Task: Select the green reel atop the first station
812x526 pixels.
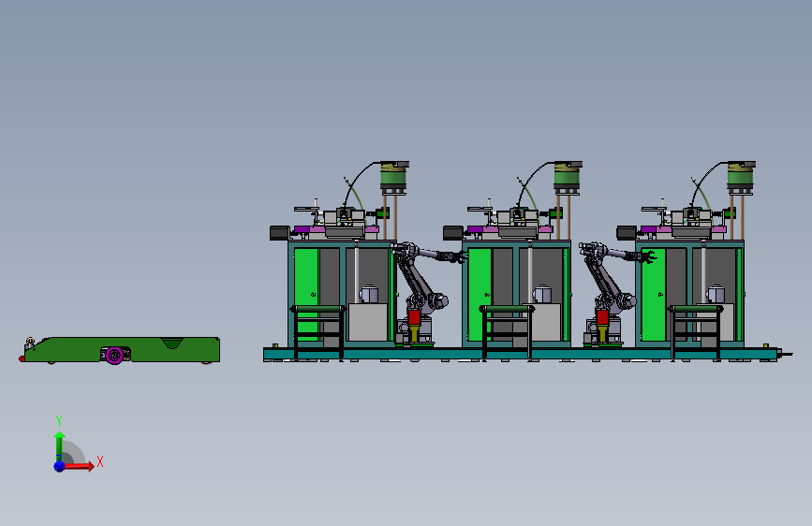Action: tap(394, 178)
